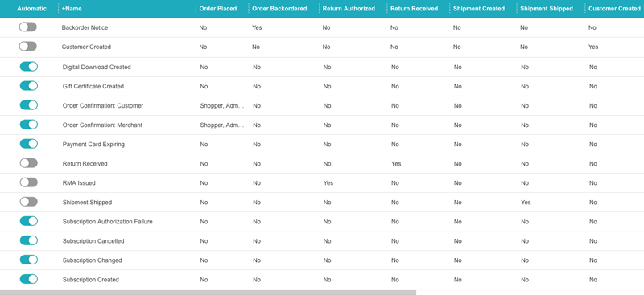Screen dimensions: 644x295
Task: Open Order Confirmation: Merchant name
Action: [x=102, y=125]
